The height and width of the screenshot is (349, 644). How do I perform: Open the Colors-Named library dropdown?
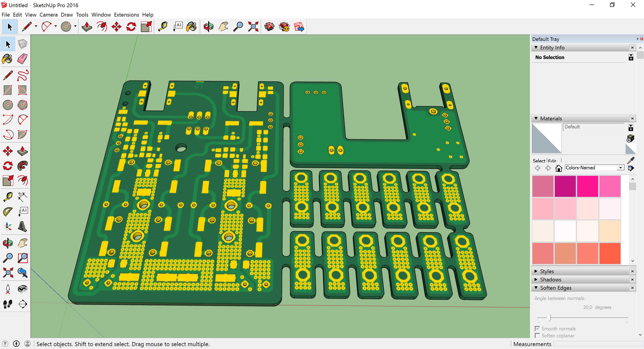pos(621,168)
